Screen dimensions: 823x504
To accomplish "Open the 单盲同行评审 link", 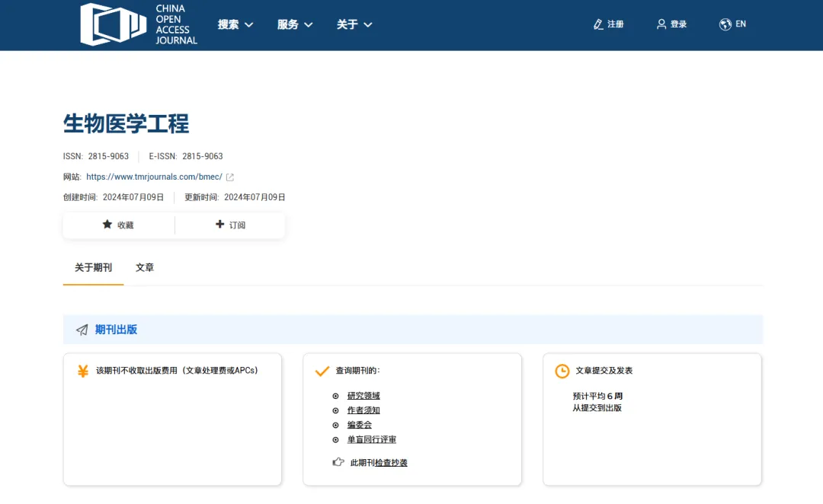I will click(372, 440).
